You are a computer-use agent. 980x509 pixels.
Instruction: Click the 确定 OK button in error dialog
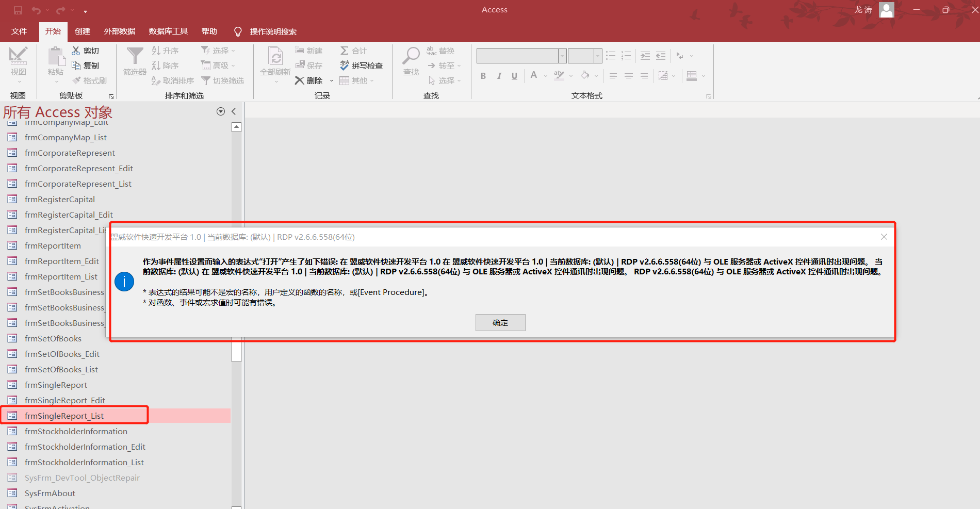500,322
